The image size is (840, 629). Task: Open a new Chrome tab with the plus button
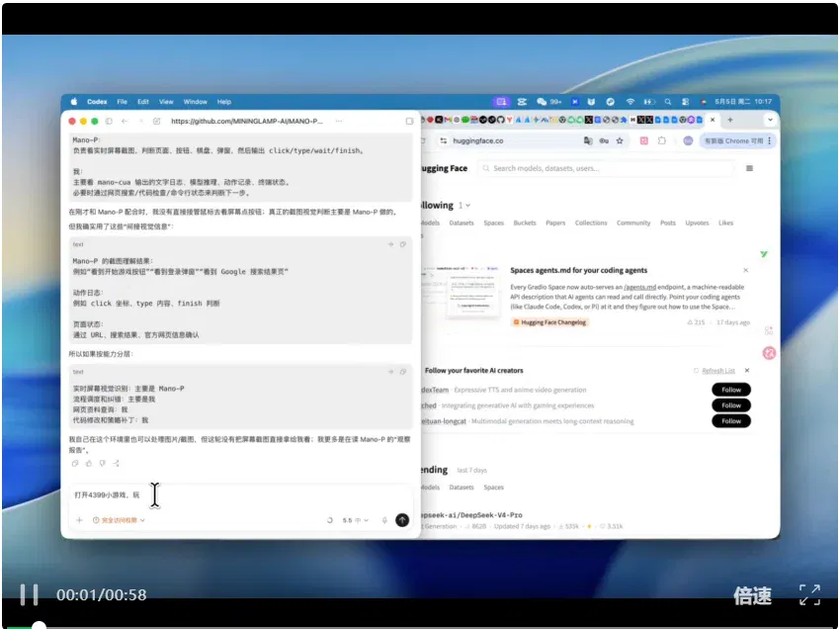[x=729, y=120]
